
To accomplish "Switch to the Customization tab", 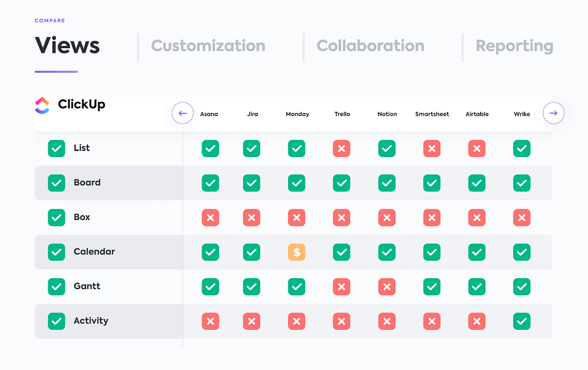I will 208,46.
